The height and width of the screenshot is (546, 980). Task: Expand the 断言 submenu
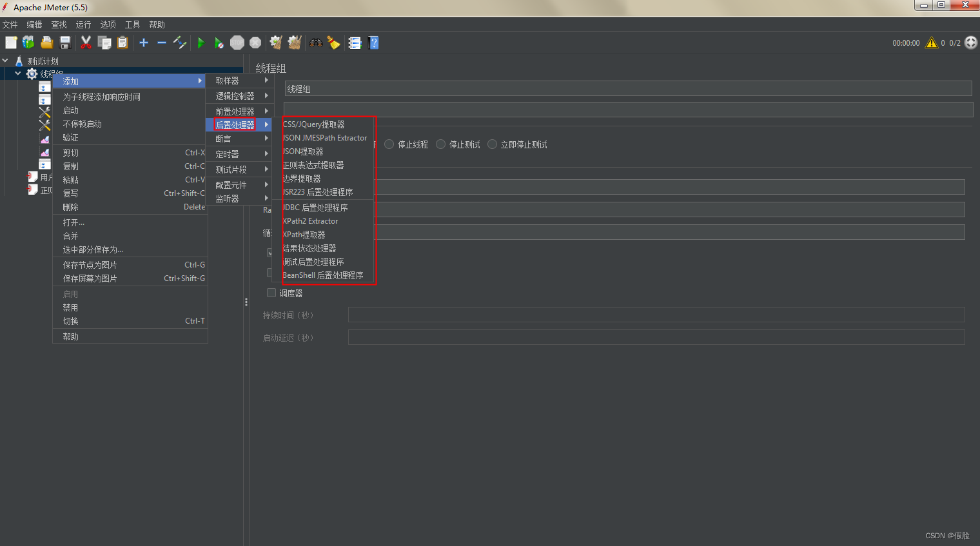(x=240, y=139)
